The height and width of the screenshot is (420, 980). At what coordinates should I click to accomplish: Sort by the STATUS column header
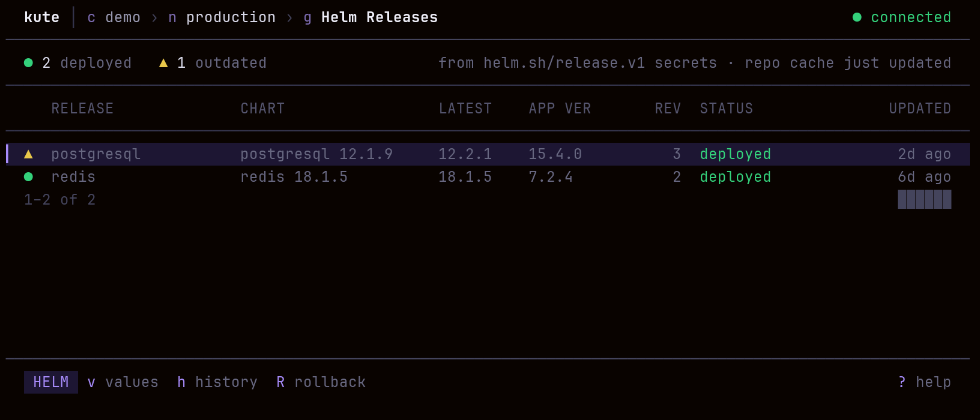727,109
